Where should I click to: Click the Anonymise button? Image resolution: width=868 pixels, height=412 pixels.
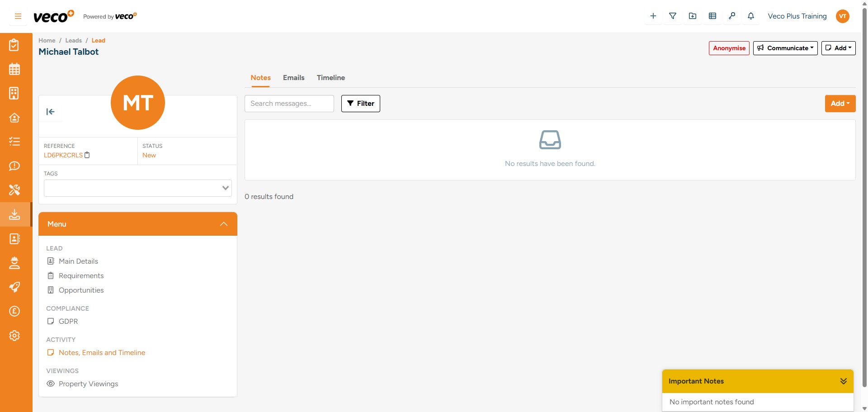(x=729, y=48)
